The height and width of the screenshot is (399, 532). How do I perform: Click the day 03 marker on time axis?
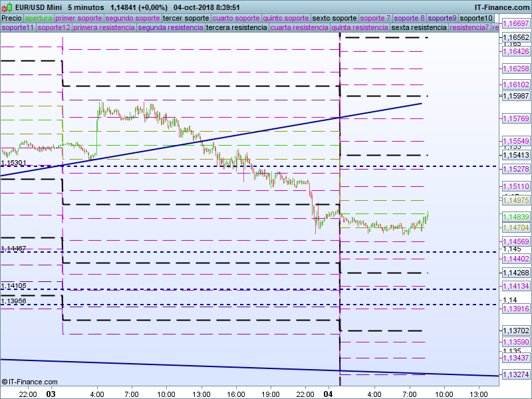click(51, 394)
